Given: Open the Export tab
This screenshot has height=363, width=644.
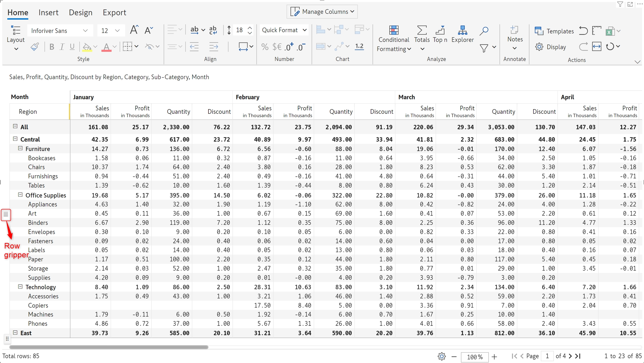Looking at the screenshot, I should (x=114, y=13).
